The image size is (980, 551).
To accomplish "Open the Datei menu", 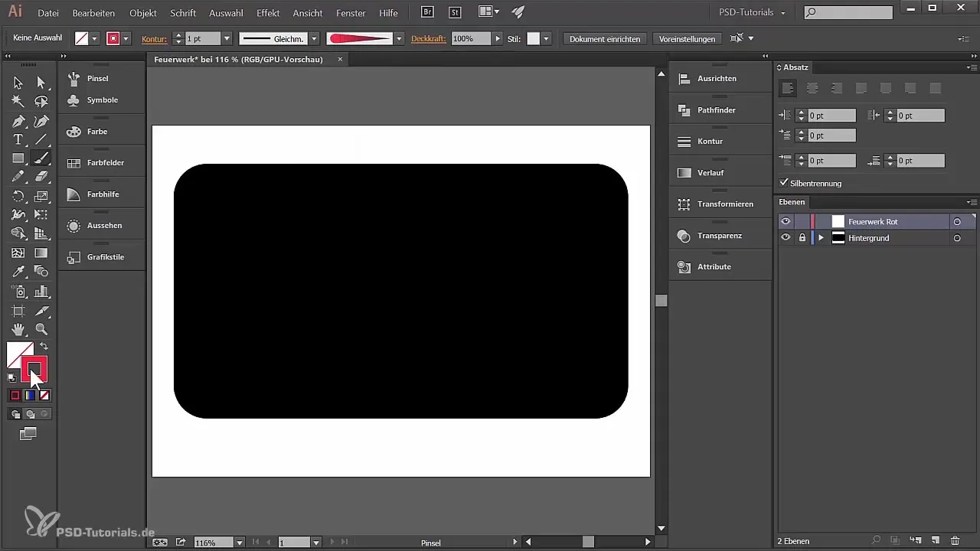I will click(48, 13).
